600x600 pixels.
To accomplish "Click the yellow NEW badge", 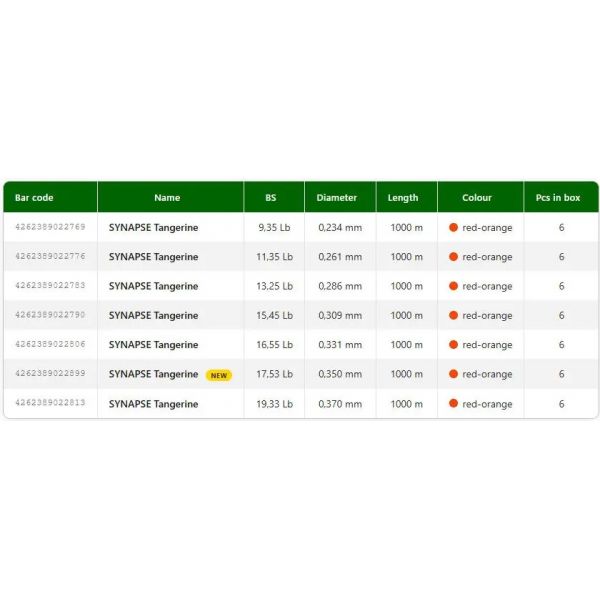I will (219, 375).
